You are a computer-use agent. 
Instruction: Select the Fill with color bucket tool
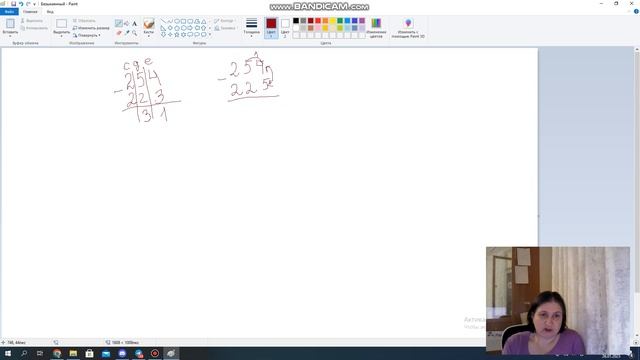[x=127, y=24]
